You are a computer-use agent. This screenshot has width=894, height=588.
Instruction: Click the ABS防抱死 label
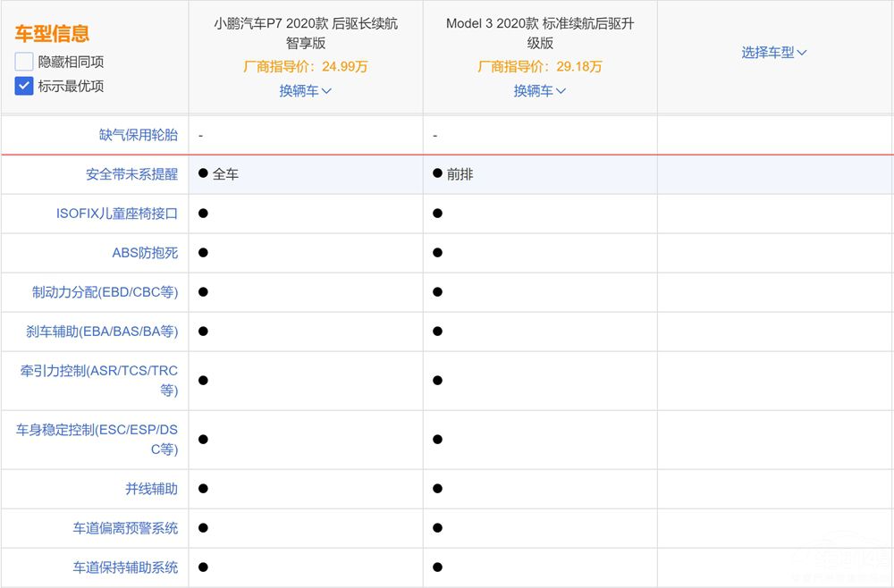(145, 253)
